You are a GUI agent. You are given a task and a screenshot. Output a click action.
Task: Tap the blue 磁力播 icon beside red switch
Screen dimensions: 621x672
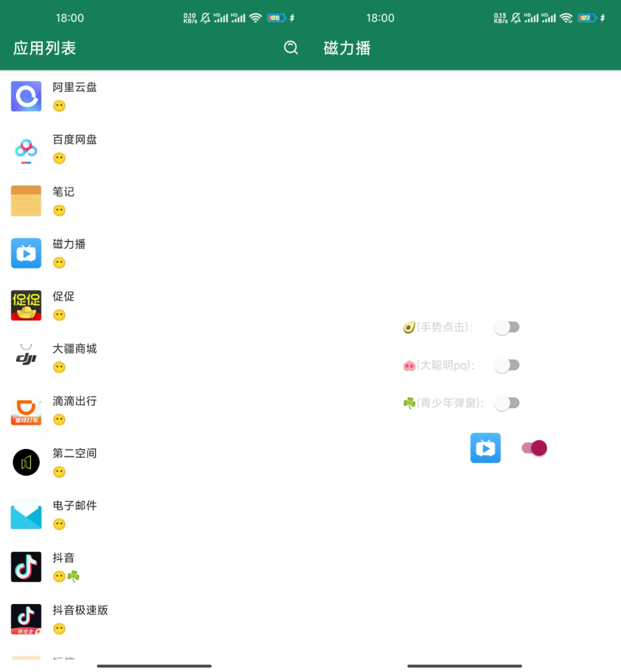[485, 448]
